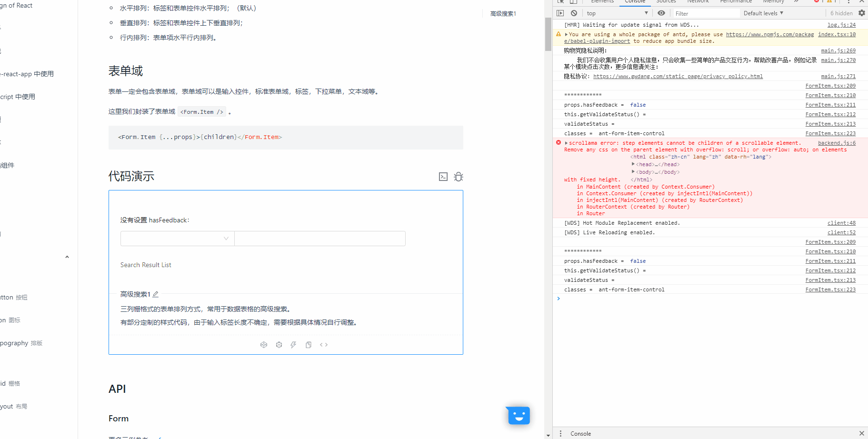Open the Default levels dropdown
The image size is (868, 439).
763,13
